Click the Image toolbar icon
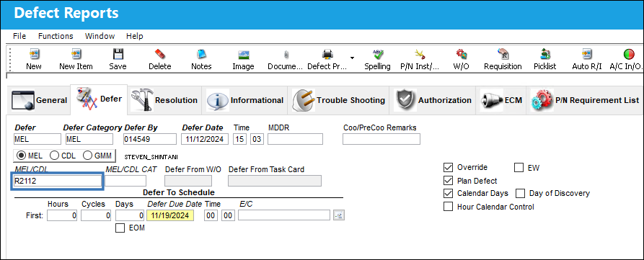 244,54
